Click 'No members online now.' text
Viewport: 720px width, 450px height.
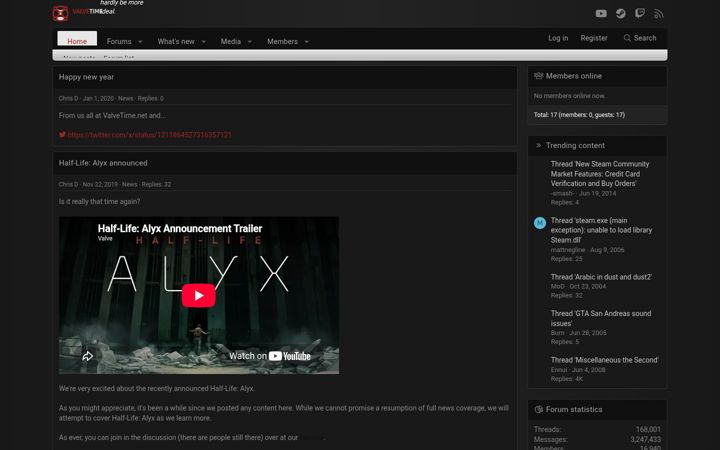[569, 96]
